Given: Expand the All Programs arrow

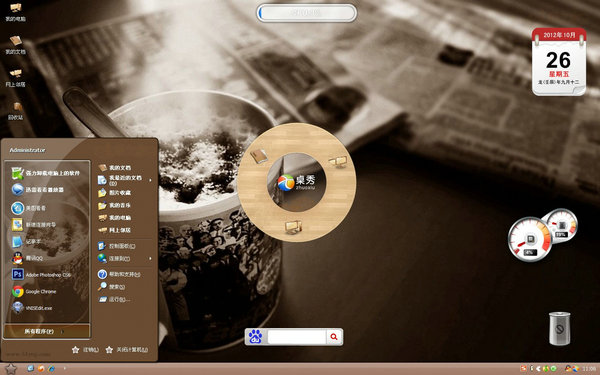Looking at the screenshot, I should pyautogui.click(x=62, y=331).
